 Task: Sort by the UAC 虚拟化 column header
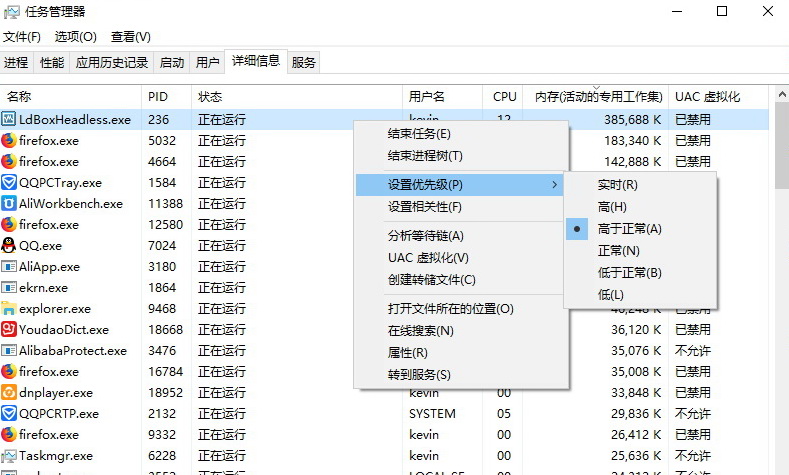[719, 97]
